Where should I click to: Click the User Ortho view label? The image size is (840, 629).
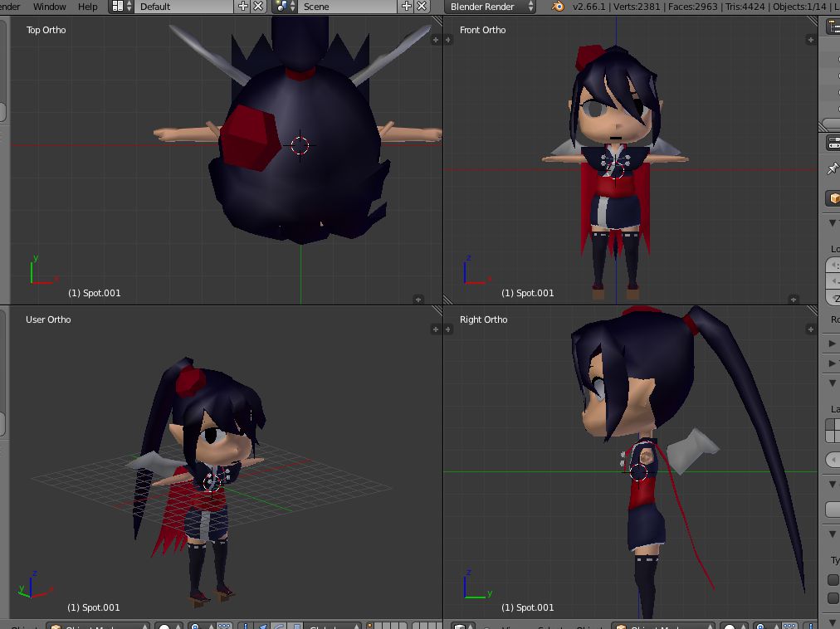pos(48,319)
